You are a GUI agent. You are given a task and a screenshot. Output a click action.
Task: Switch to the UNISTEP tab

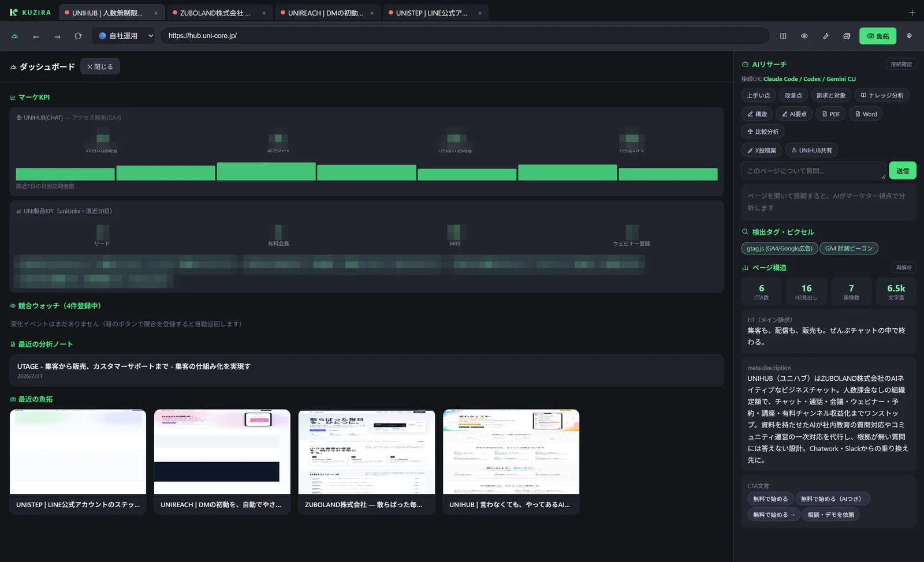click(x=435, y=13)
